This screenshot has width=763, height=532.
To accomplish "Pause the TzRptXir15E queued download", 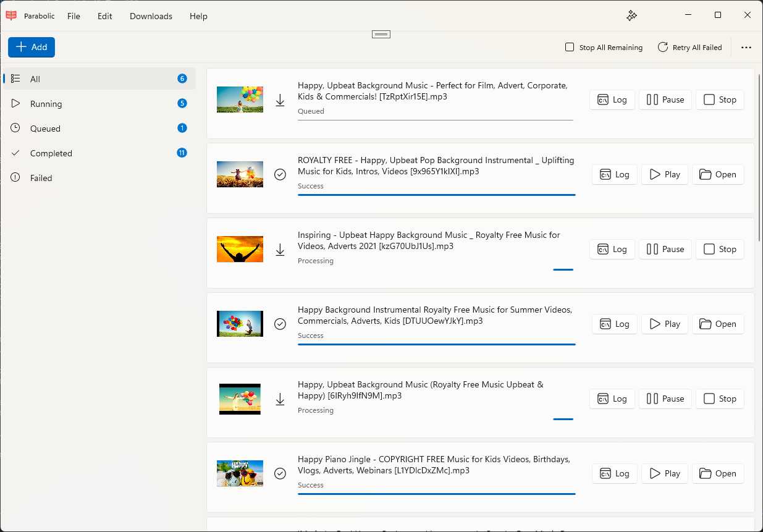I will point(665,99).
